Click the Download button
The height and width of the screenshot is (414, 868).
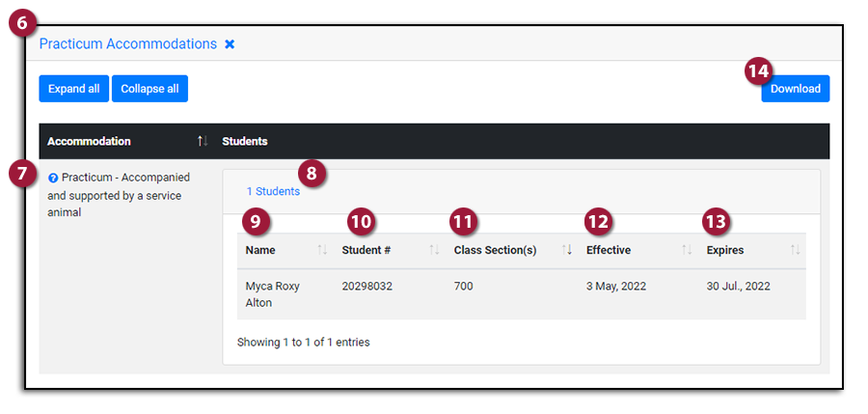coord(795,89)
